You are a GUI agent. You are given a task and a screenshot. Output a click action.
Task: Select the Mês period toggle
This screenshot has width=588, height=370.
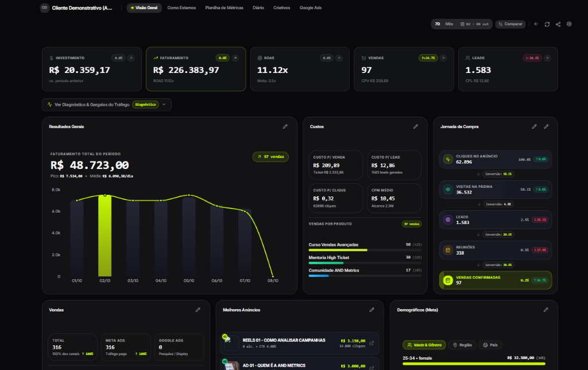[449, 24]
